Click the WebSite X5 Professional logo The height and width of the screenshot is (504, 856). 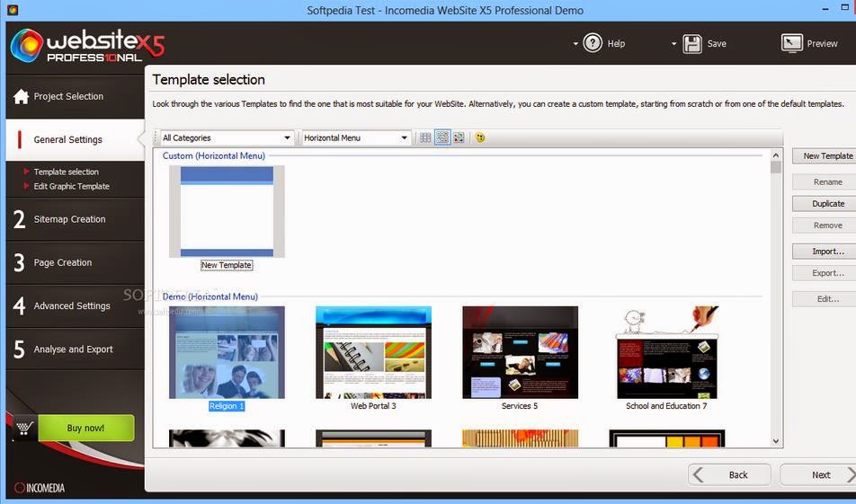(87, 46)
